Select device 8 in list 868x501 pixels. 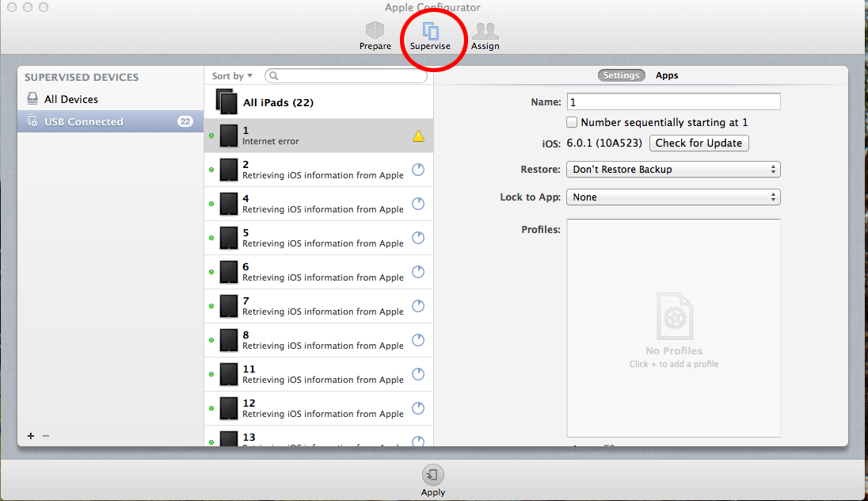click(319, 340)
